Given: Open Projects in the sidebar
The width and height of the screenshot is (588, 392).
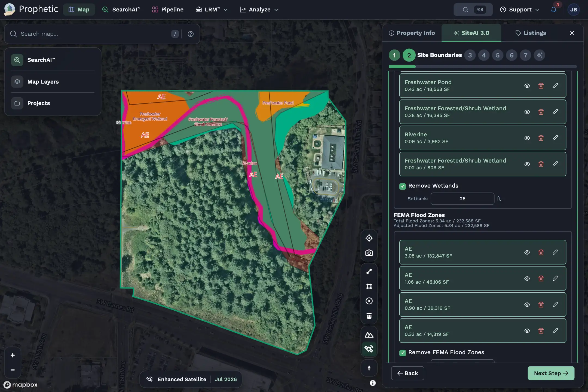Looking at the screenshot, I should [x=53, y=103].
